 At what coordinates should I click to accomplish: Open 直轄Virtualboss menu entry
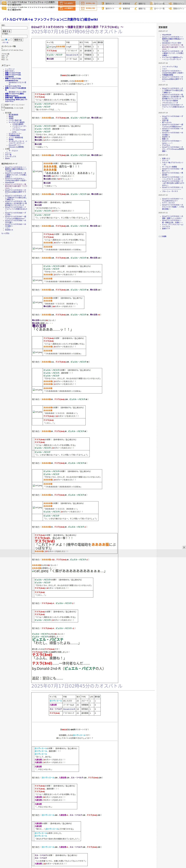pyautogui.click(x=12, y=96)
